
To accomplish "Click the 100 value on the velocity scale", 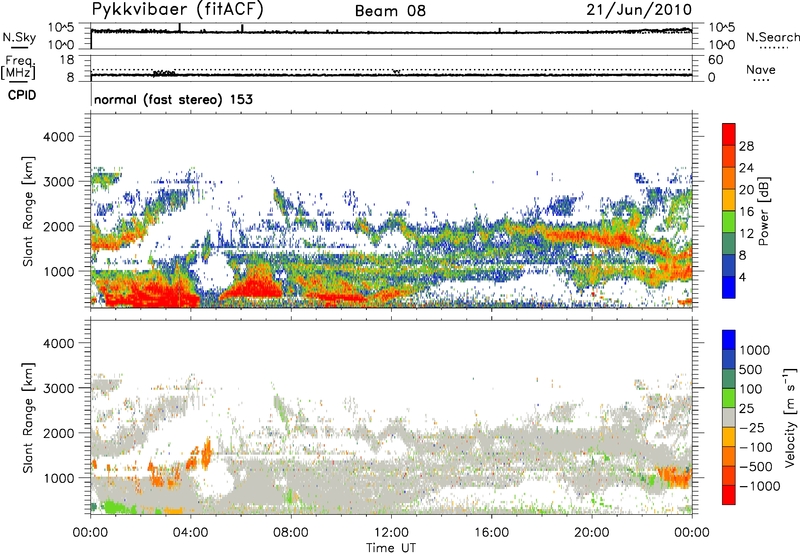I will click(751, 389).
